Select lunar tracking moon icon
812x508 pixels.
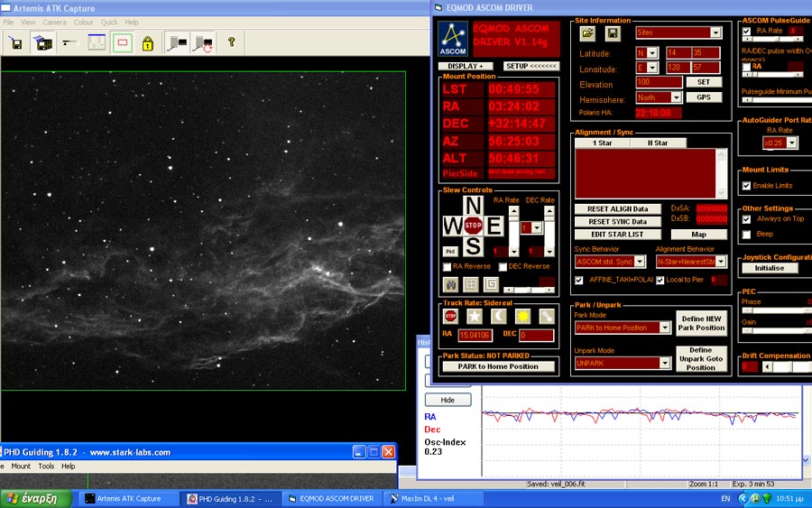pyautogui.click(x=498, y=316)
